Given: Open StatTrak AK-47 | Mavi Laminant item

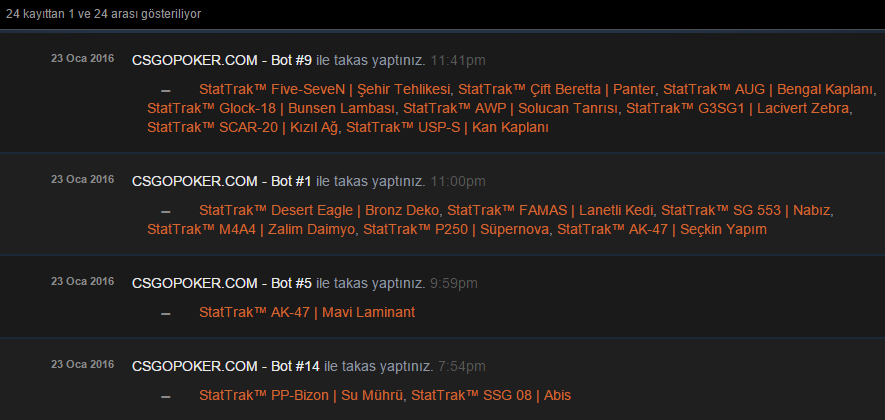Looking at the screenshot, I should coord(307,312).
